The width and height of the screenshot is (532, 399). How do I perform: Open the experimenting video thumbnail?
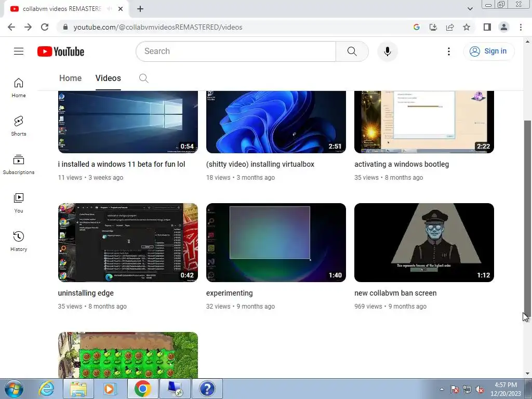[276, 243]
